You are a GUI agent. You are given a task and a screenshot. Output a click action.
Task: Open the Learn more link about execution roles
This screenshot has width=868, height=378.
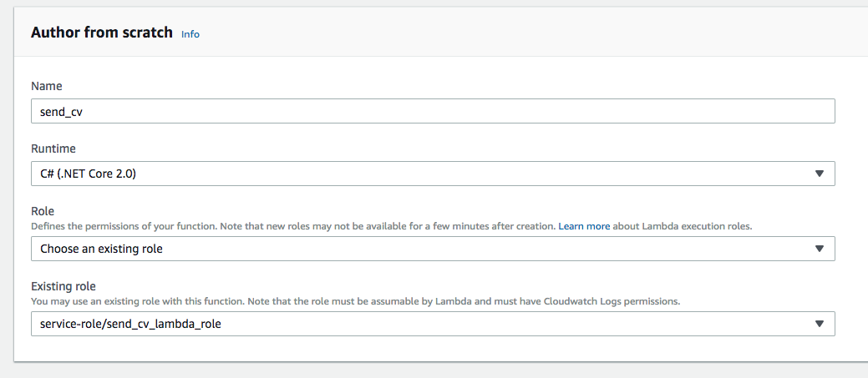point(584,226)
